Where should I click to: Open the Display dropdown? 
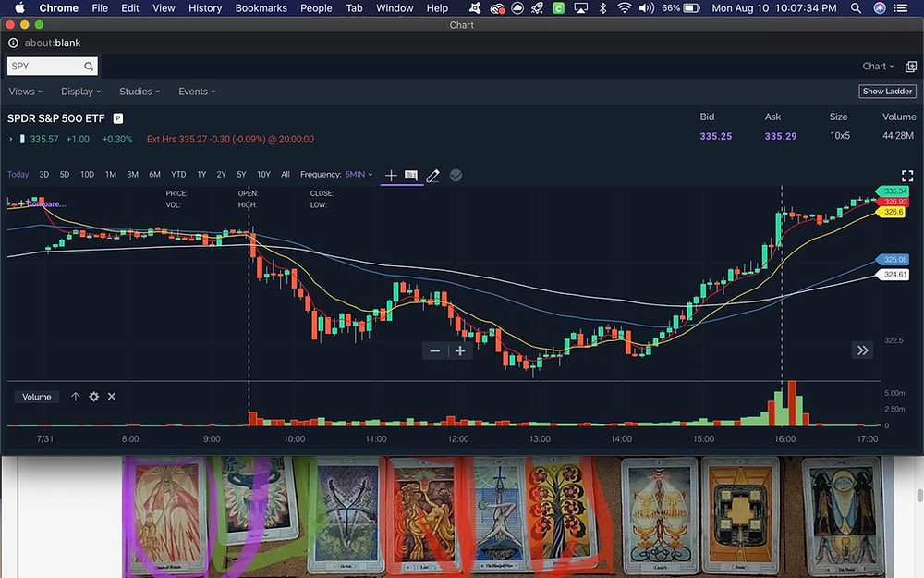[80, 92]
